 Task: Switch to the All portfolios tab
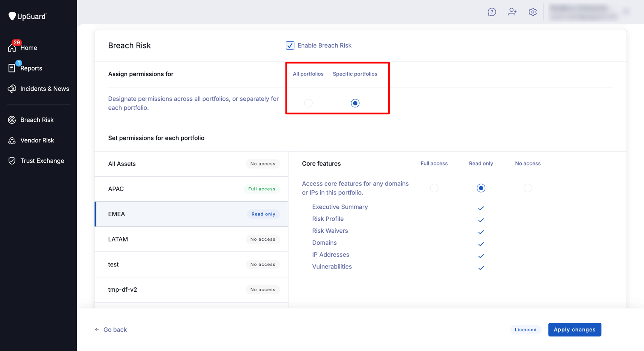(308, 74)
